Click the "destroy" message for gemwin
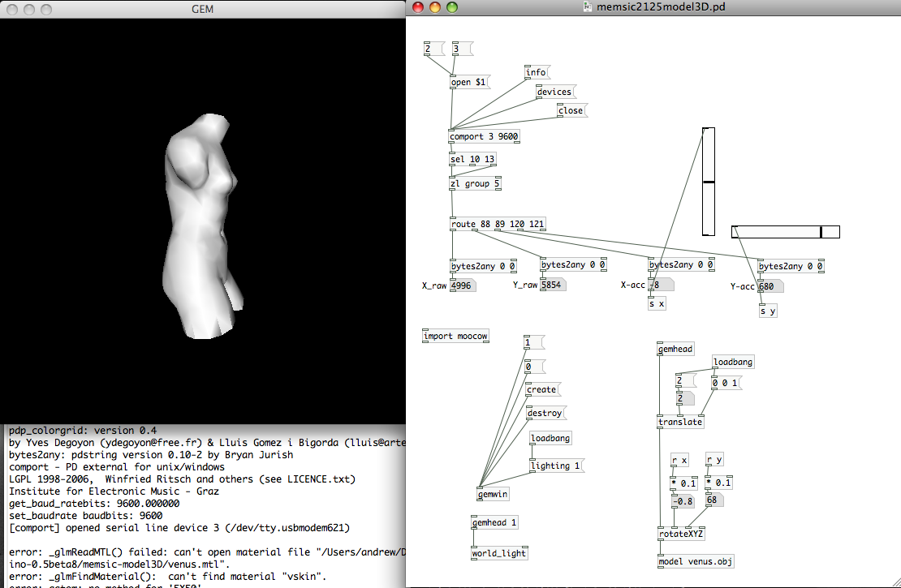The height and width of the screenshot is (588, 901). (x=546, y=413)
